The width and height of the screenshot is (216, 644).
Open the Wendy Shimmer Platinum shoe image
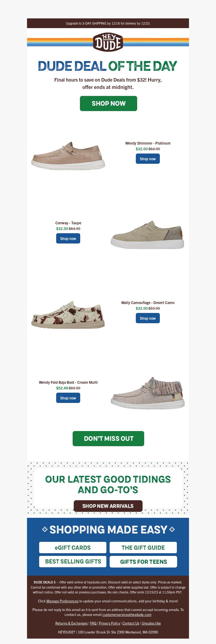(x=68, y=156)
